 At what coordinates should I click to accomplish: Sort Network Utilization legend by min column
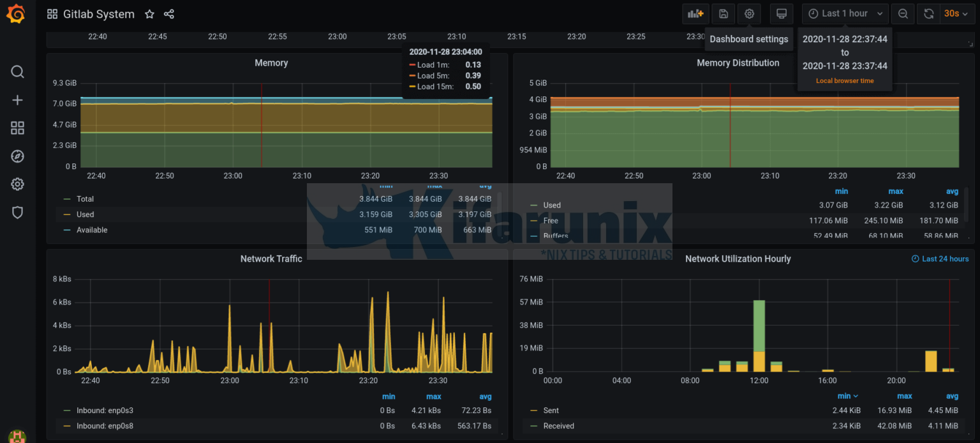click(x=847, y=396)
